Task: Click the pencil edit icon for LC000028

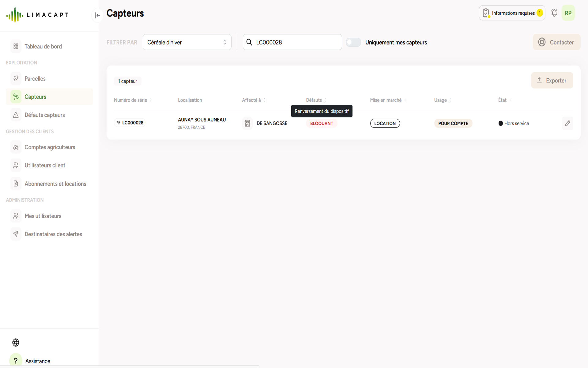Action: 567,123
